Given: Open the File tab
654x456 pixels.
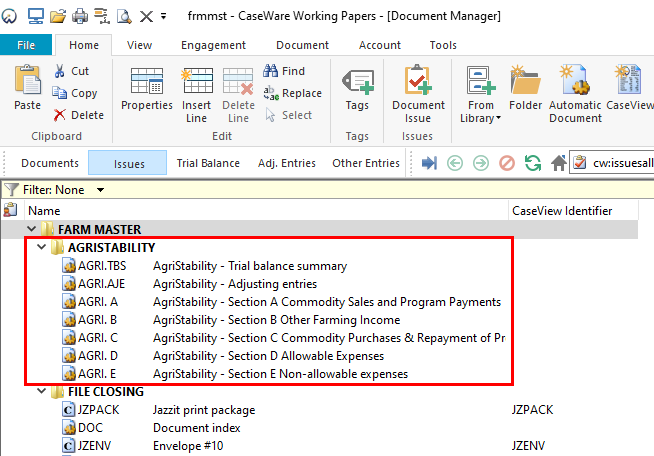Looking at the screenshot, I should pos(26,45).
